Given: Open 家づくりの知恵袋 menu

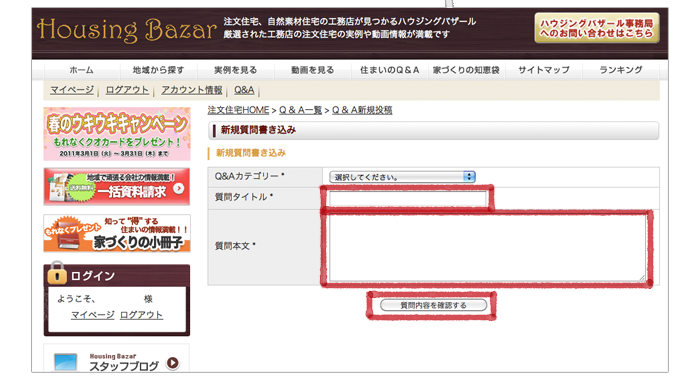Looking at the screenshot, I should tap(466, 70).
